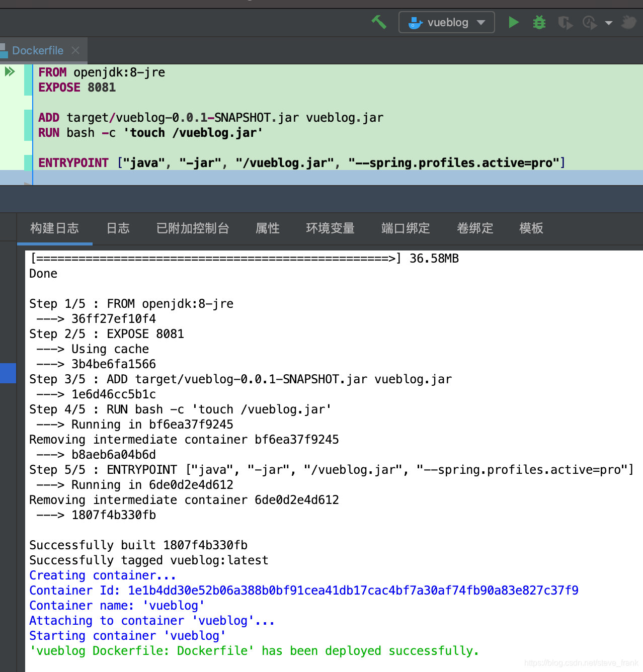This screenshot has width=643, height=672.
Task: Click the 'deployed successfully' green message
Action: [254, 650]
